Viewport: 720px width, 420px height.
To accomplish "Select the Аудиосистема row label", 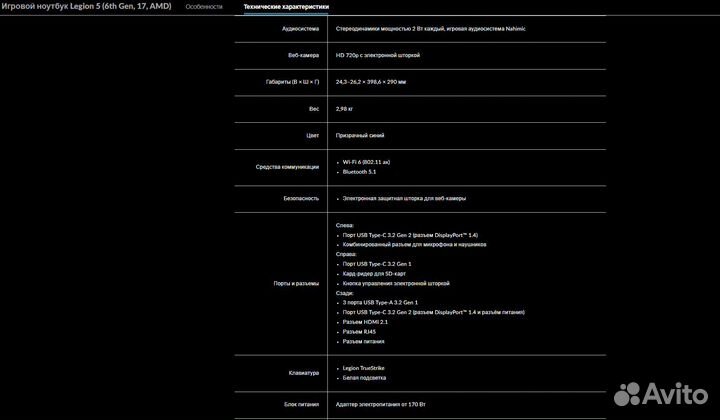I will (x=300, y=28).
